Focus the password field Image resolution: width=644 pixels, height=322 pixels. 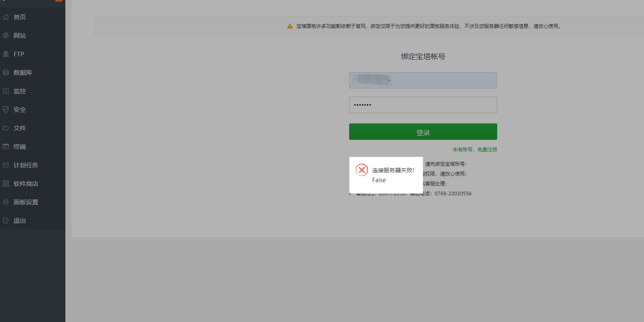423,105
